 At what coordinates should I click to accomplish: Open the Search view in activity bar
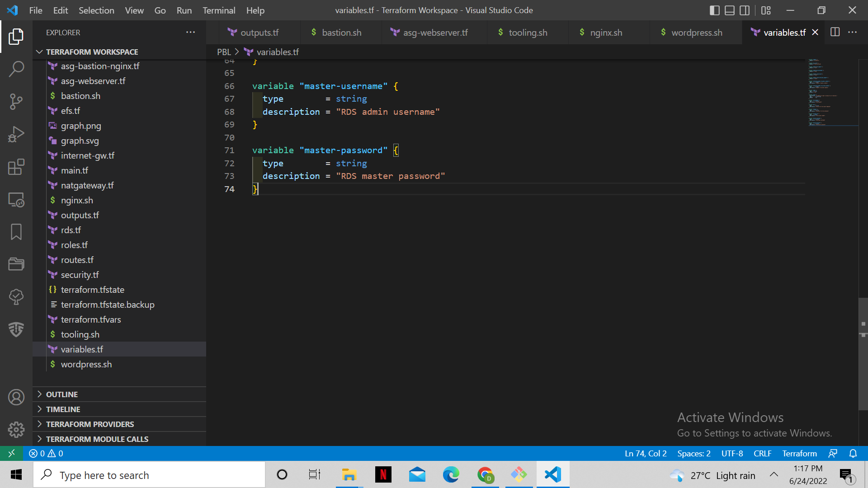pos(16,69)
